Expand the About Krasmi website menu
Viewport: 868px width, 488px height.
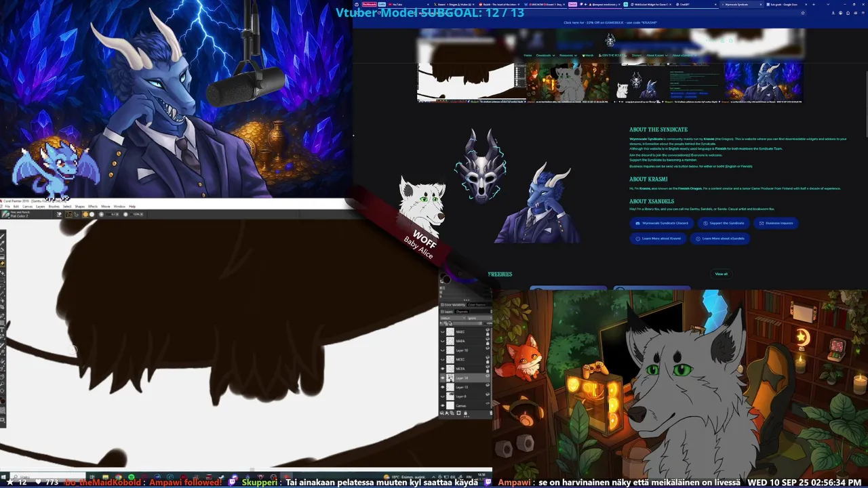tap(657, 56)
